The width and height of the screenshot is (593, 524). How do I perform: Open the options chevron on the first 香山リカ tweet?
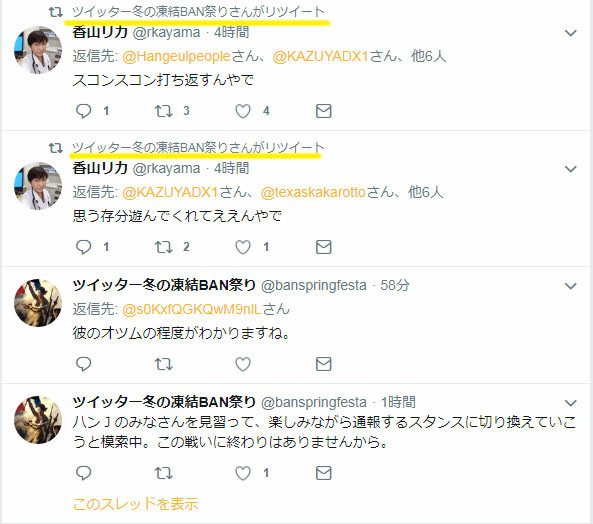pos(570,33)
